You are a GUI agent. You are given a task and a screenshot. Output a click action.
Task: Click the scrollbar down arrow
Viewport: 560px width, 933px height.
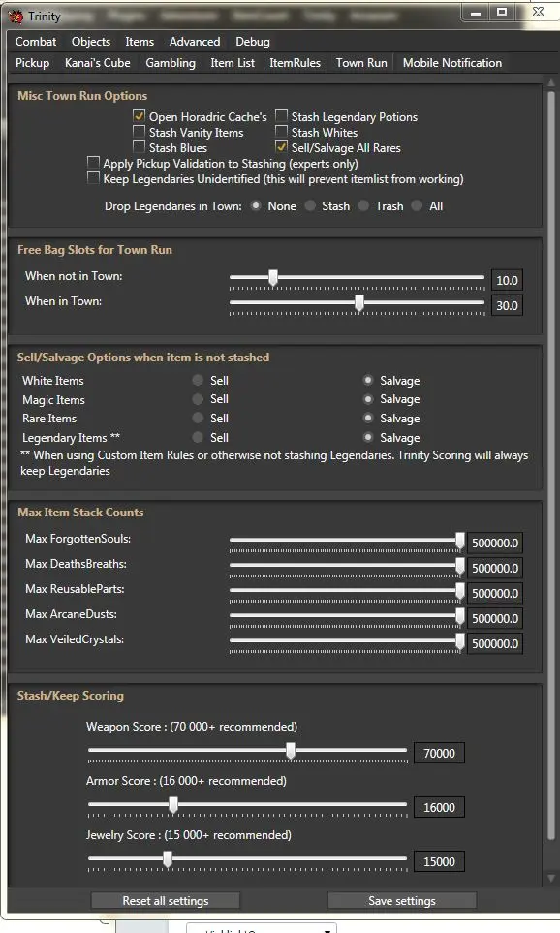[x=551, y=878]
